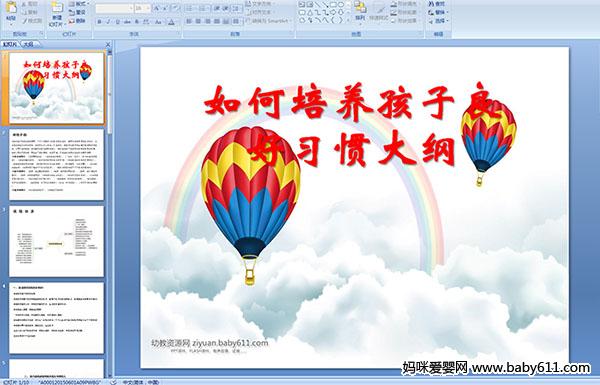The width and height of the screenshot is (600, 385).
Task: Click the text shadow icon
Action: point(136,22)
